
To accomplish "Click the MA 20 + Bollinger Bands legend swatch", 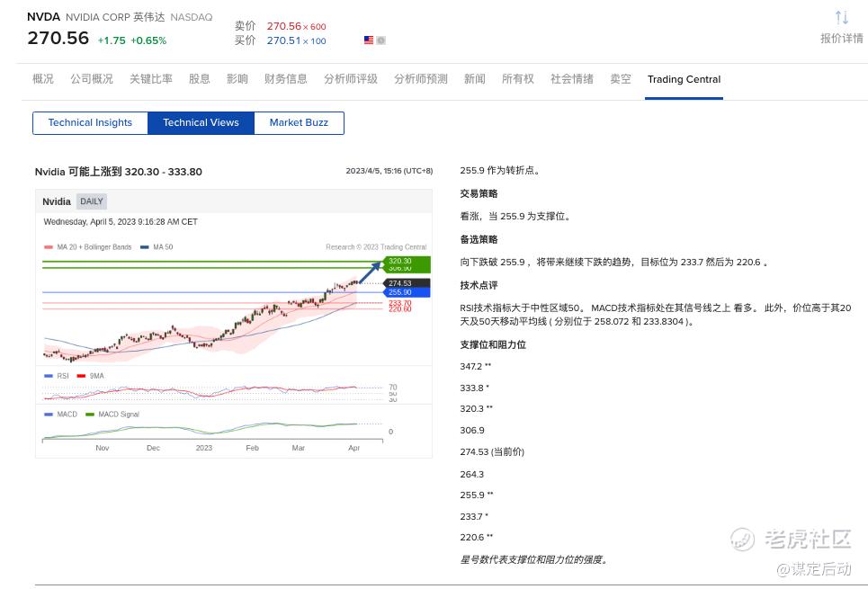I will [49, 247].
